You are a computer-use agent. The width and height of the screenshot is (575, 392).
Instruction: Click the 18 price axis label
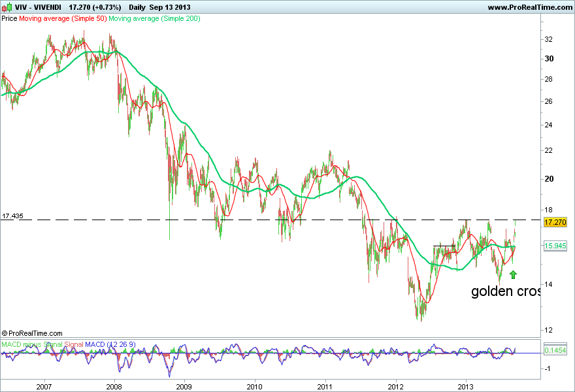(549, 210)
